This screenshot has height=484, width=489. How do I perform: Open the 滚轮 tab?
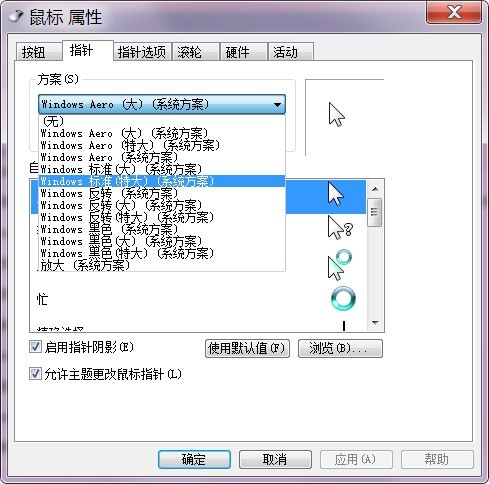click(196, 52)
